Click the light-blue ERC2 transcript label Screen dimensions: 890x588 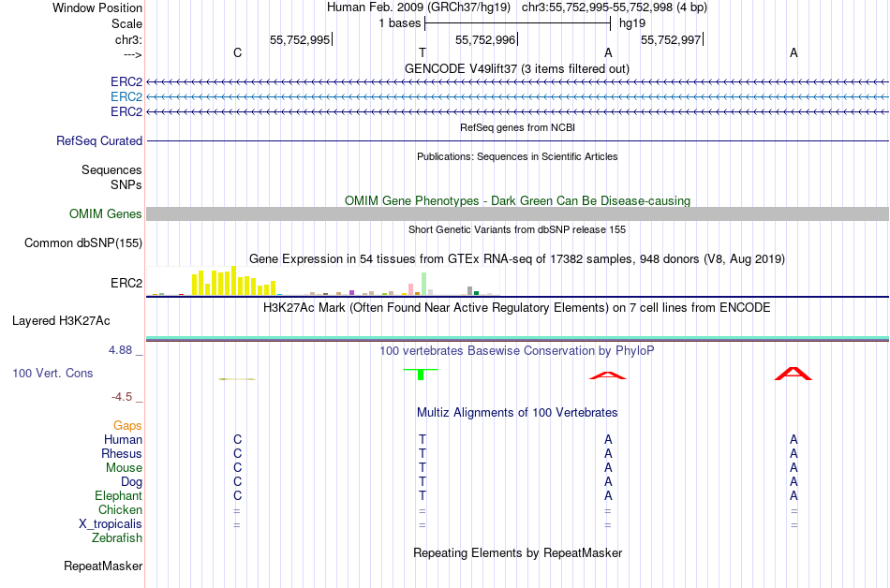pos(126,97)
